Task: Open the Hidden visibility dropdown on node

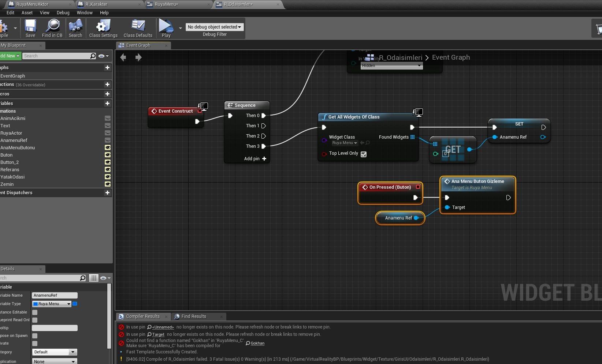Action: click(x=391, y=65)
